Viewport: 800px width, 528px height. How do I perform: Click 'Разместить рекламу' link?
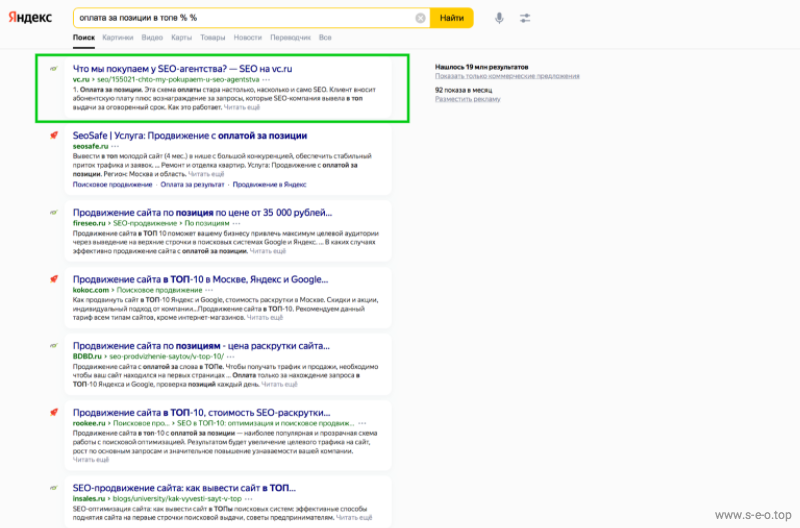467,99
